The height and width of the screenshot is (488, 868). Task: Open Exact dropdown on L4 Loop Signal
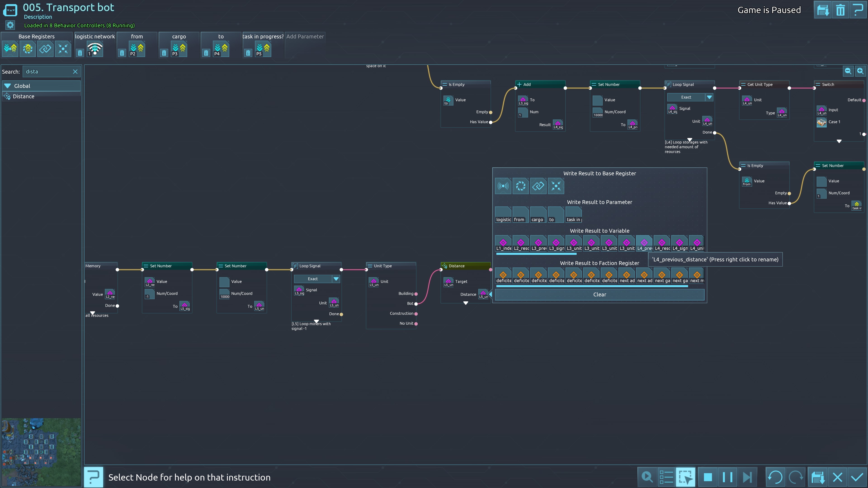click(709, 97)
